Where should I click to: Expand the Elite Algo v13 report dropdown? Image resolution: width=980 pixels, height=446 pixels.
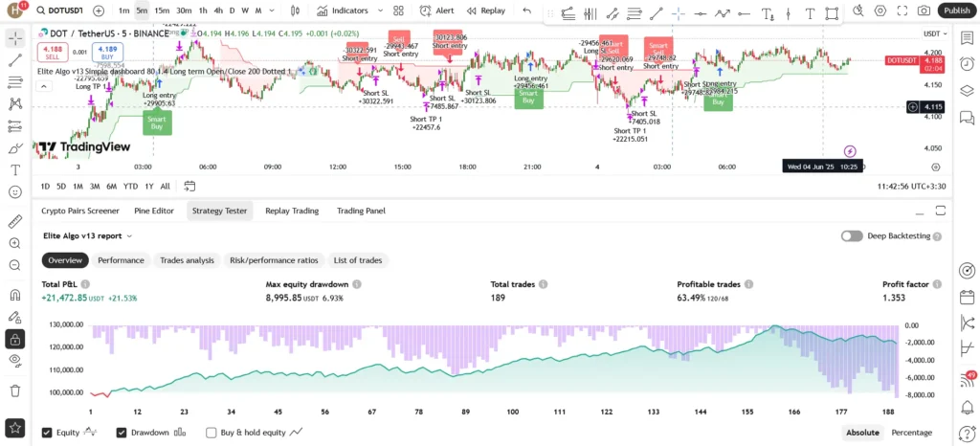click(x=87, y=236)
